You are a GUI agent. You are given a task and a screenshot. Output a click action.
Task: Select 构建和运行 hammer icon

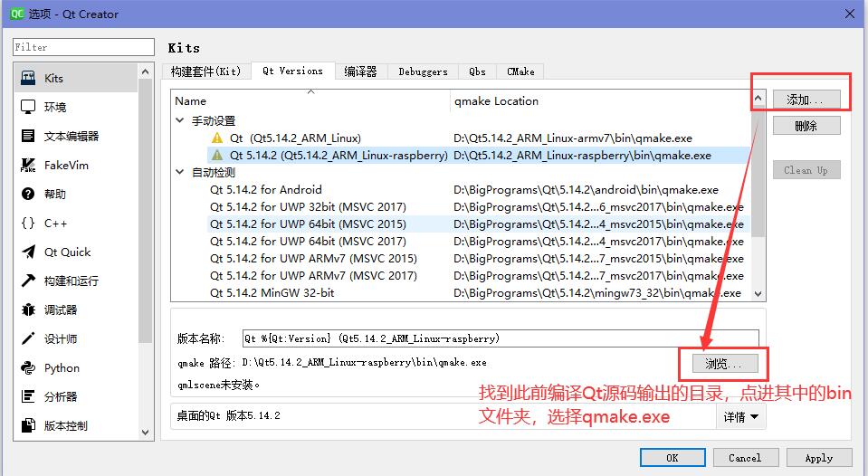coord(28,281)
